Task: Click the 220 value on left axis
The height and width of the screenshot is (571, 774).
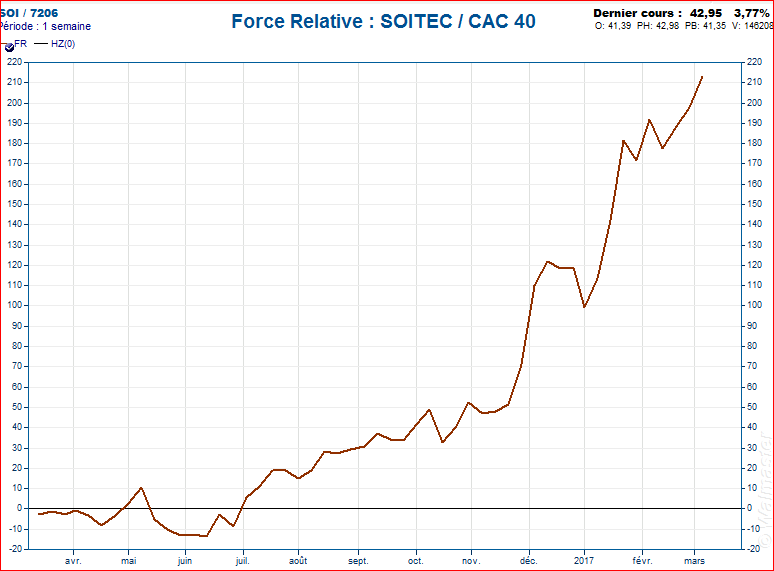Action: [15, 62]
